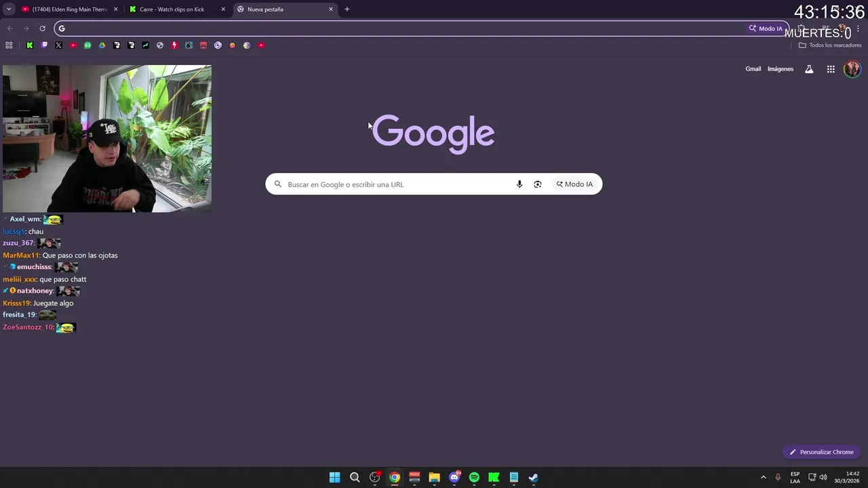Open the volume control in system tray

point(823,477)
